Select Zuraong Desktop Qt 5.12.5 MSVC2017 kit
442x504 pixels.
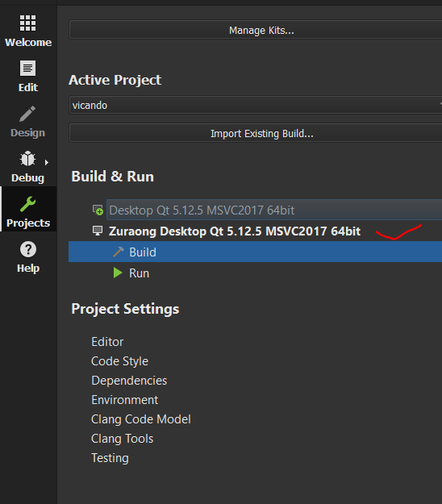[235, 231]
